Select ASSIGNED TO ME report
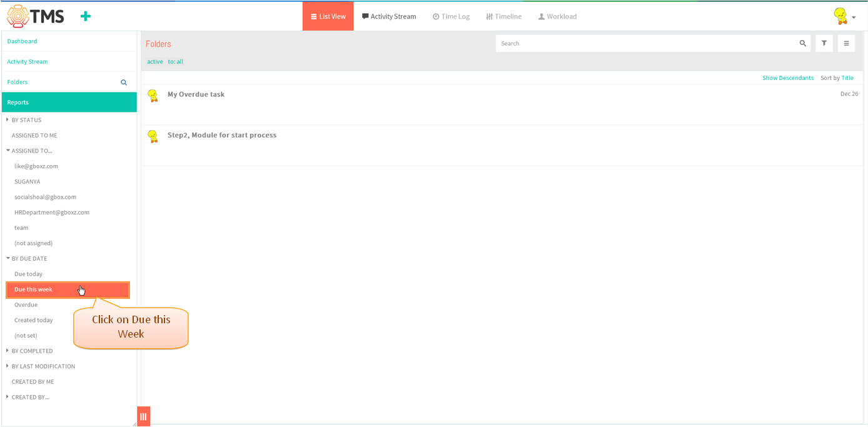Image resolution: width=868 pixels, height=427 pixels. point(34,136)
